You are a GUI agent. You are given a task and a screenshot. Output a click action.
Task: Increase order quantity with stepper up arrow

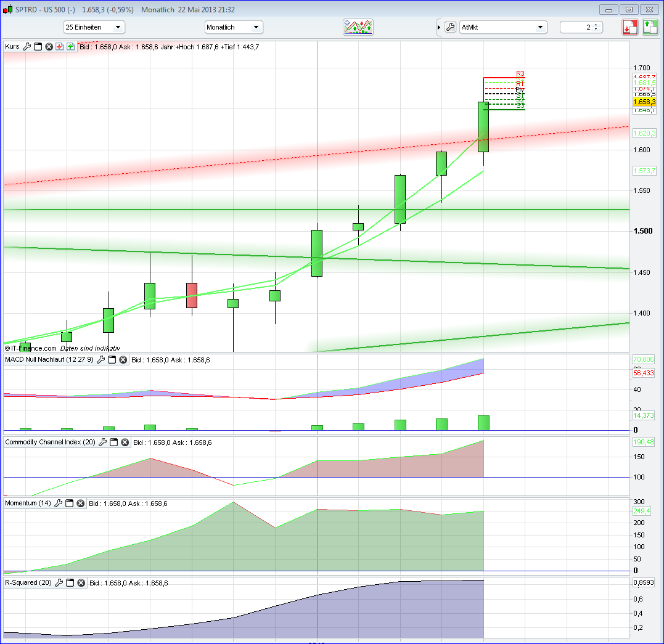point(596,25)
